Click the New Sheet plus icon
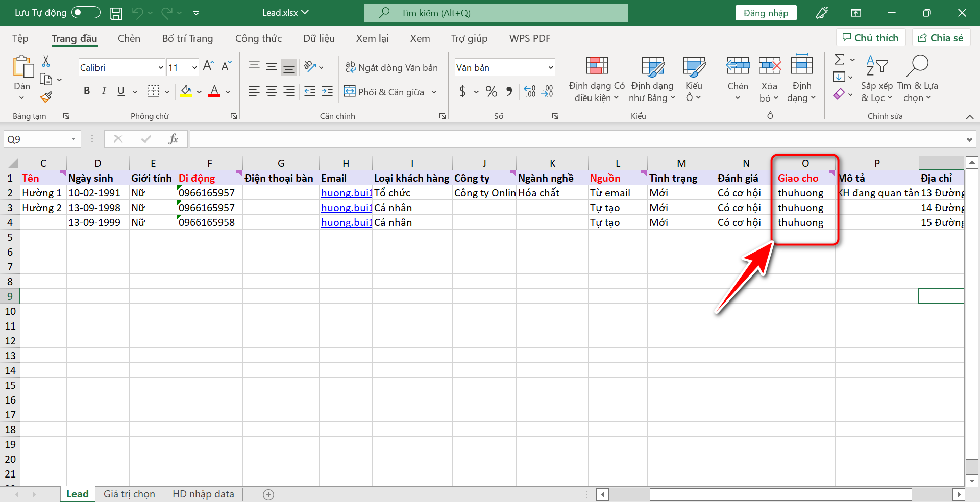The image size is (980, 502). click(268, 494)
